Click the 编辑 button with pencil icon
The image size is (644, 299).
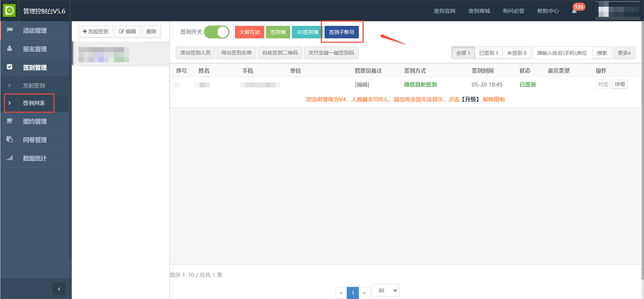127,32
